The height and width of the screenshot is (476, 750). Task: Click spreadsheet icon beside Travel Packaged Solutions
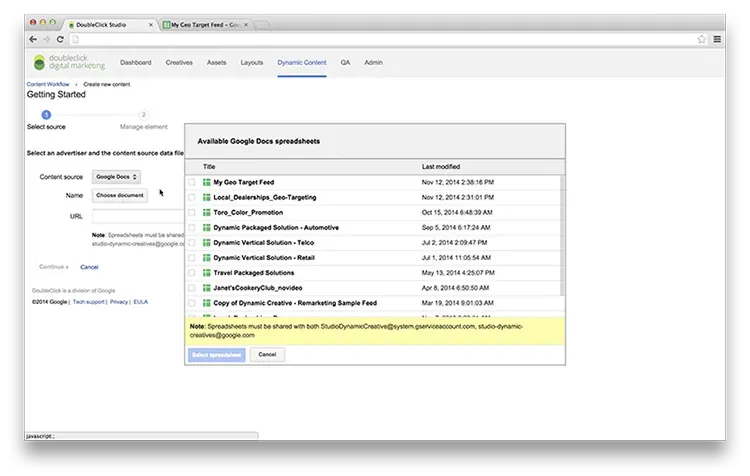click(x=207, y=272)
